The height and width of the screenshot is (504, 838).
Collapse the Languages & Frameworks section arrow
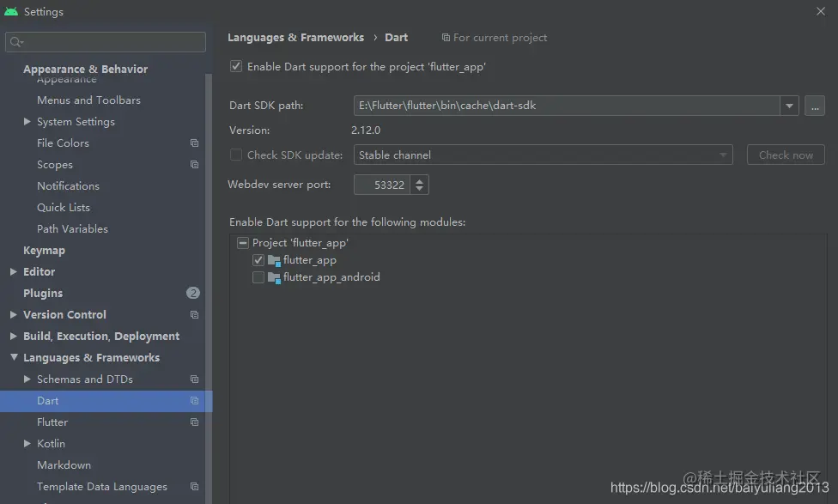pyautogui.click(x=14, y=357)
